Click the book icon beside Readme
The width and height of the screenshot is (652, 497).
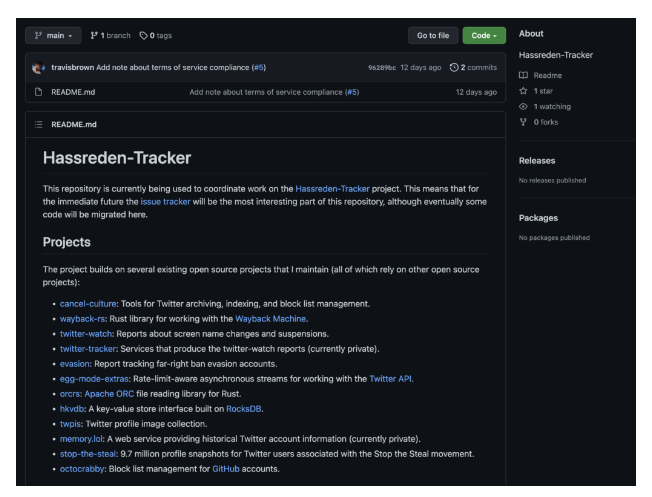tap(525, 74)
